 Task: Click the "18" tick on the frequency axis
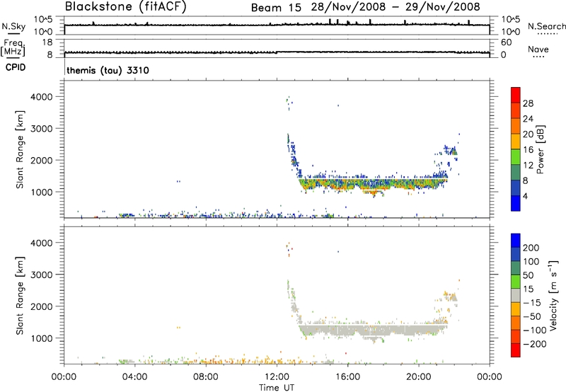click(47, 42)
